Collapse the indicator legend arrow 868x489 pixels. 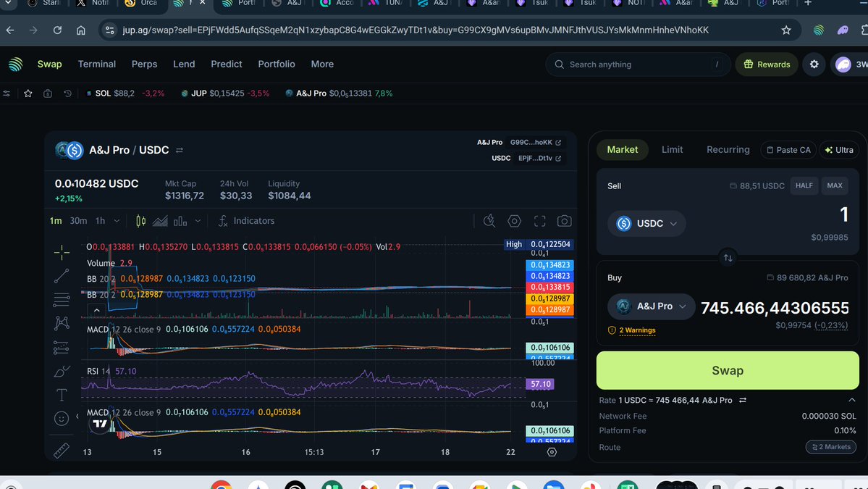click(x=96, y=310)
